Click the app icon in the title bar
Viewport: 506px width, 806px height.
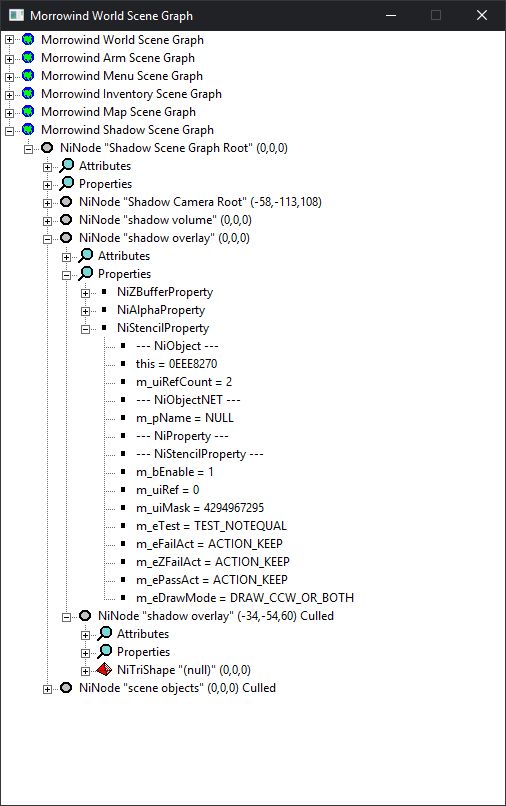click(16, 15)
